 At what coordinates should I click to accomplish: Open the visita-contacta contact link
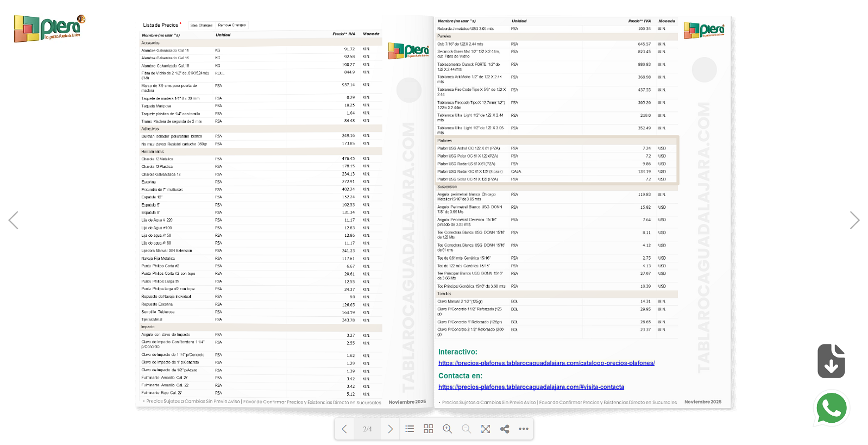tap(531, 387)
